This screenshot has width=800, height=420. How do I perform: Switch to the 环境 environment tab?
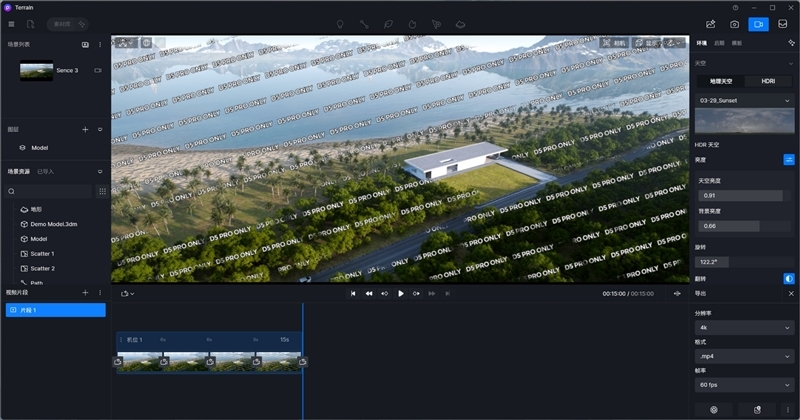(x=702, y=43)
